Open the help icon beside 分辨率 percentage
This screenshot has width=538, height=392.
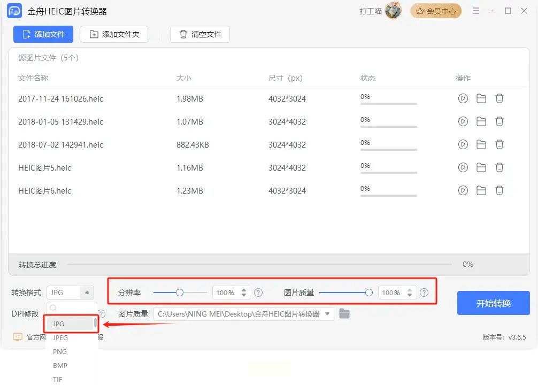258,293
